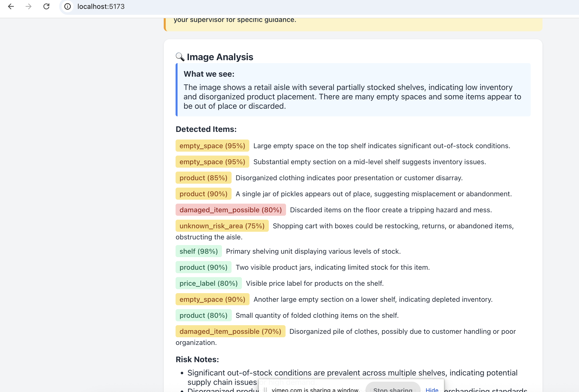Viewport: 579px width, 392px height.
Task: Click the Detected Items heading
Action: point(206,129)
